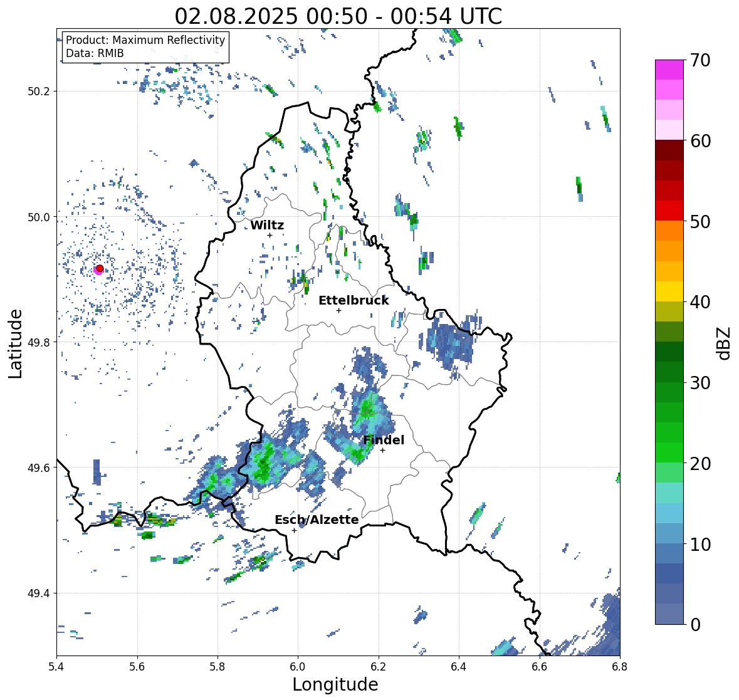Click the Latitude axis label
Image resolution: width=739 pixels, height=700 pixels.
click(x=16, y=343)
